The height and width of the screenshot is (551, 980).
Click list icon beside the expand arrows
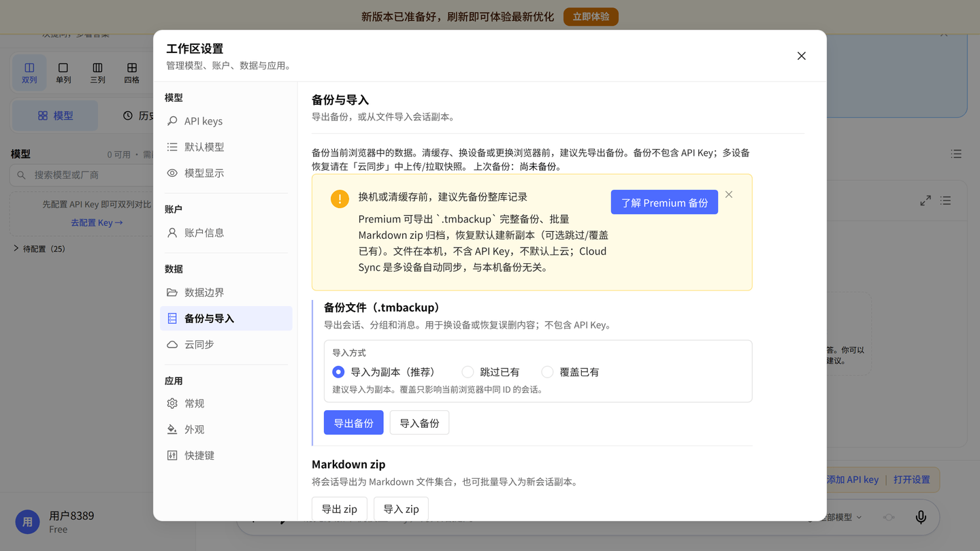[946, 201]
